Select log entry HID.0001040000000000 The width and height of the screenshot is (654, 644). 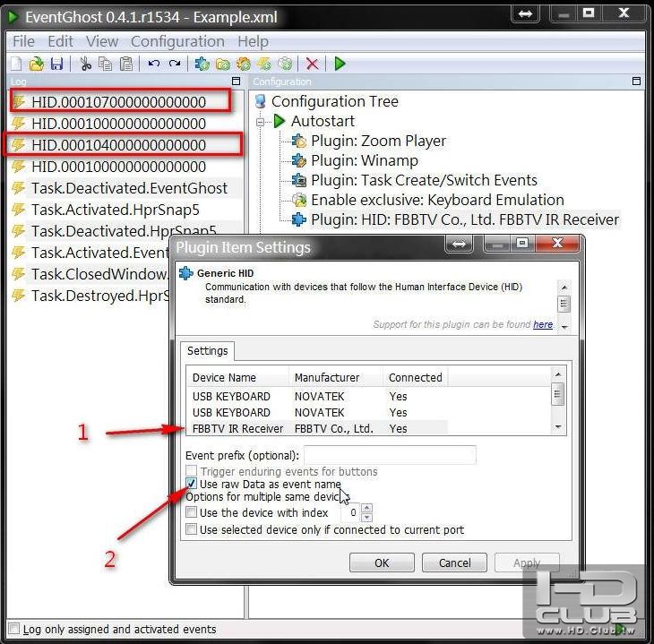pyautogui.click(x=119, y=145)
